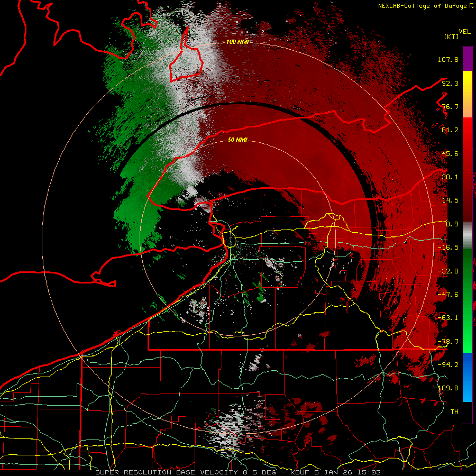Click the 100 NMI range ring label
The width and height of the screenshot is (476, 476).
tap(237, 42)
